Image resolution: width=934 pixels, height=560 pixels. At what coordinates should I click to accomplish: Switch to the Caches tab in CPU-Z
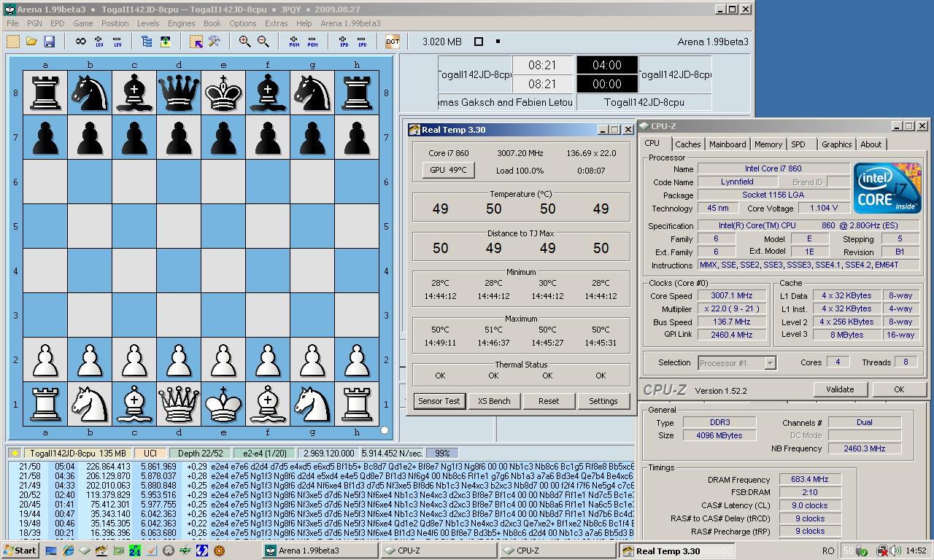point(687,144)
